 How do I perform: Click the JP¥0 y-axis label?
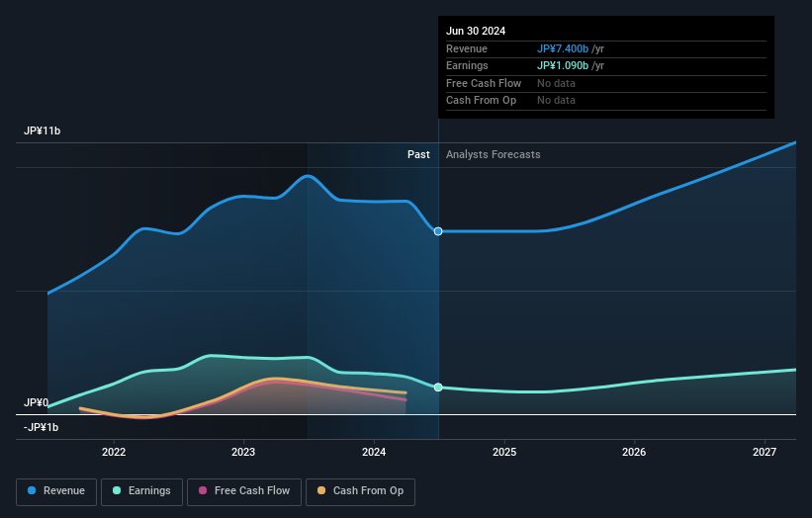37,402
